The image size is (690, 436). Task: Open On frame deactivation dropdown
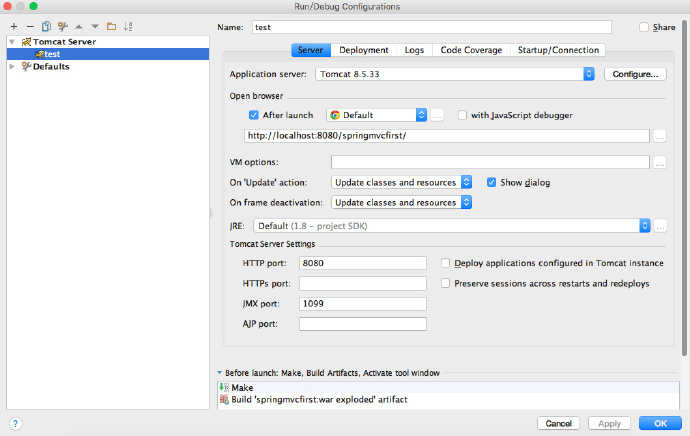[401, 203]
